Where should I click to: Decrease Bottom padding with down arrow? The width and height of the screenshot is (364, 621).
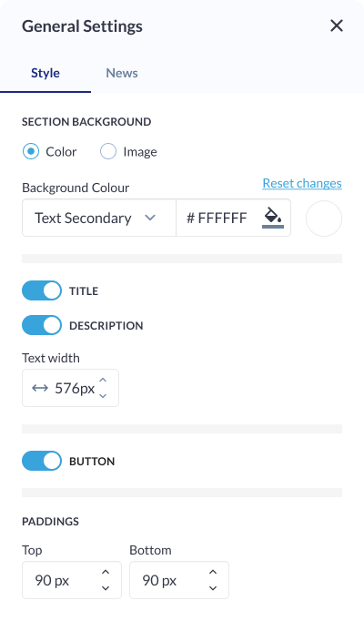coord(213,588)
